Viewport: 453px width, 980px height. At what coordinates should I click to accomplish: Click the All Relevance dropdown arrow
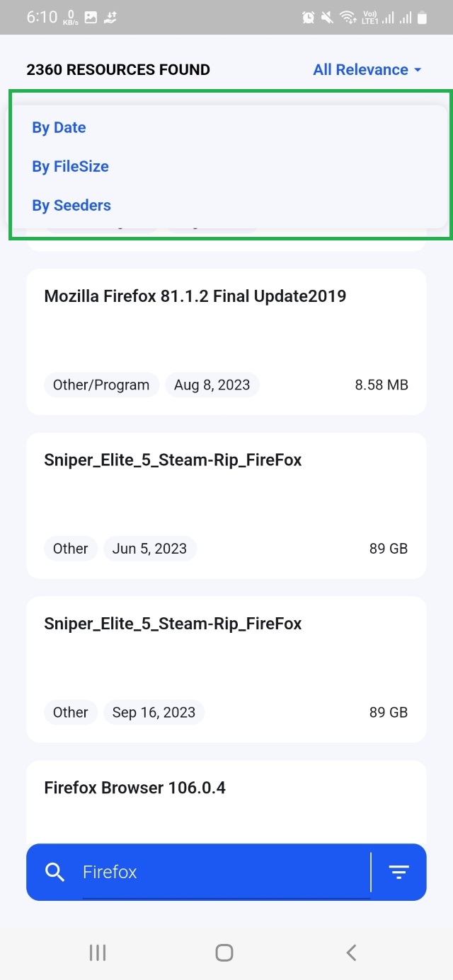[x=418, y=70]
